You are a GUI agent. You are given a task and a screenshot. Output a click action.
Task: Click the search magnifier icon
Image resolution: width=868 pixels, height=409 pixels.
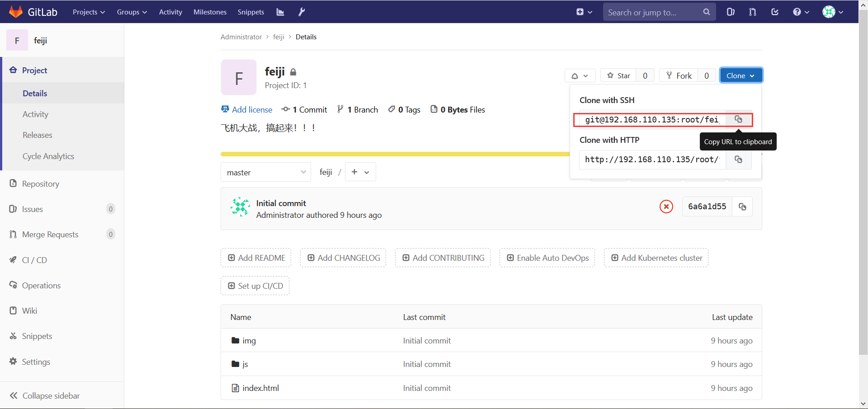(706, 12)
